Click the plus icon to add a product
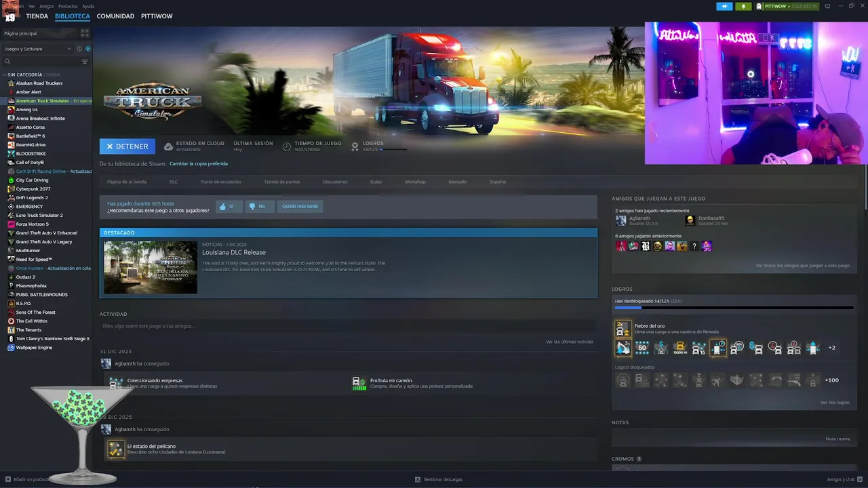This screenshot has height=488, width=868. (x=8, y=479)
